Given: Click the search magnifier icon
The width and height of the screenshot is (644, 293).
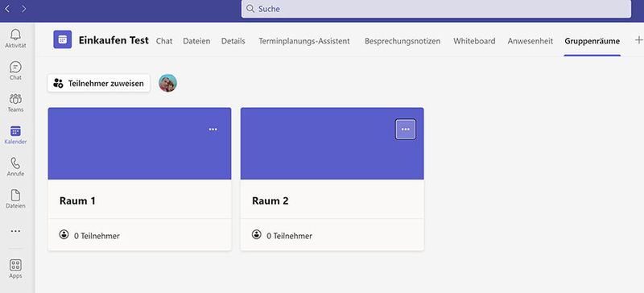Looking at the screenshot, I should click(x=250, y=9).
